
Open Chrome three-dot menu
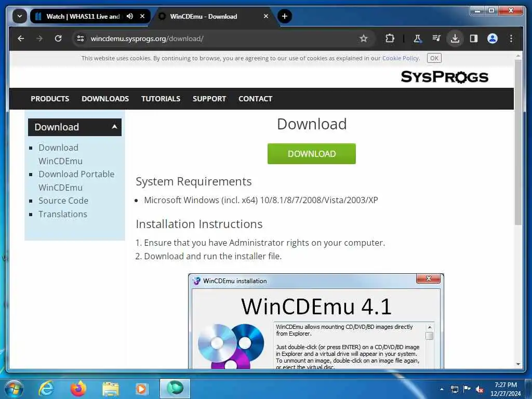tap(511, 38)
